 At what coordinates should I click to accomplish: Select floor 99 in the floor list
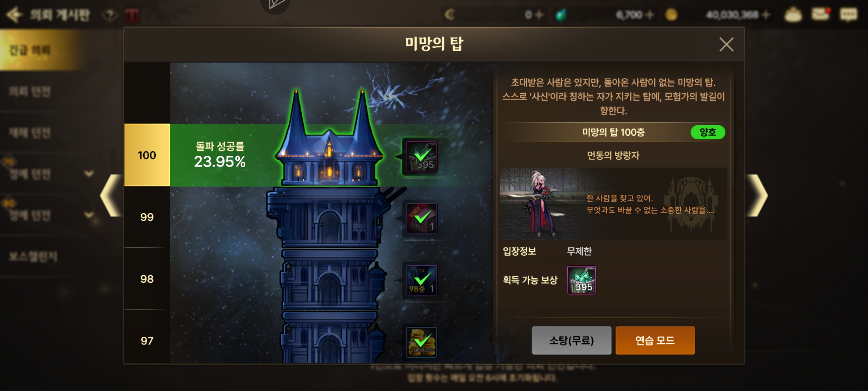point(147,217)
